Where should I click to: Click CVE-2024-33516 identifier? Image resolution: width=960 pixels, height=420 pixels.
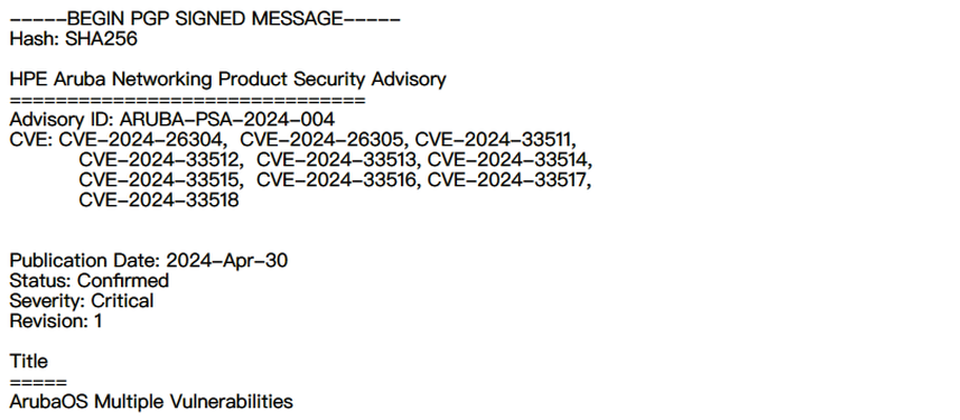338,180
